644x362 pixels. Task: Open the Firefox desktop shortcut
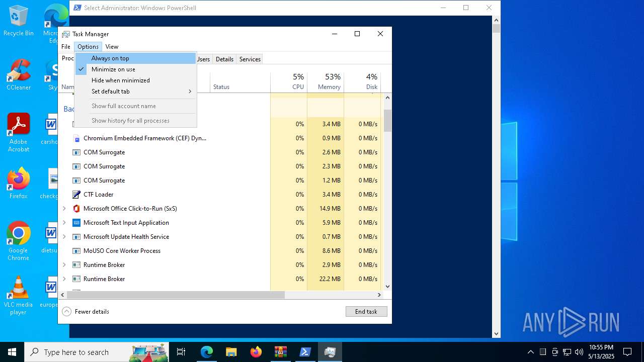19,184
